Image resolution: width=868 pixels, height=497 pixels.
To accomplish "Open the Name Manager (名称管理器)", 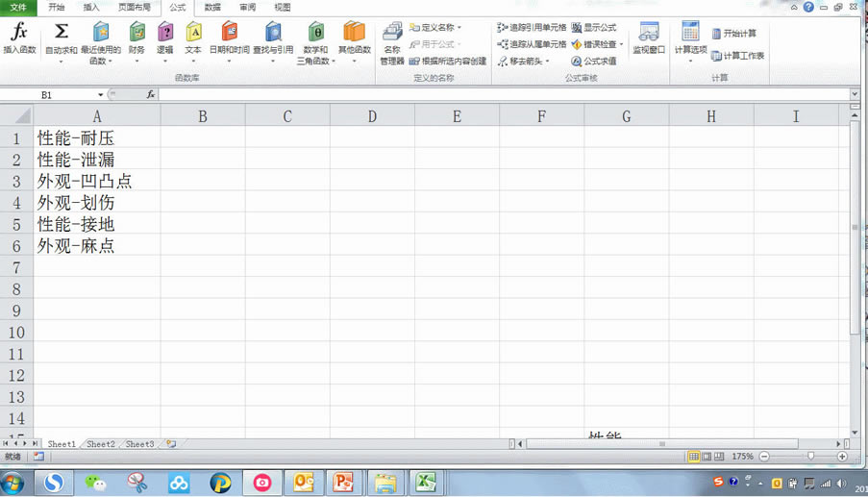I will coord(392,43).
